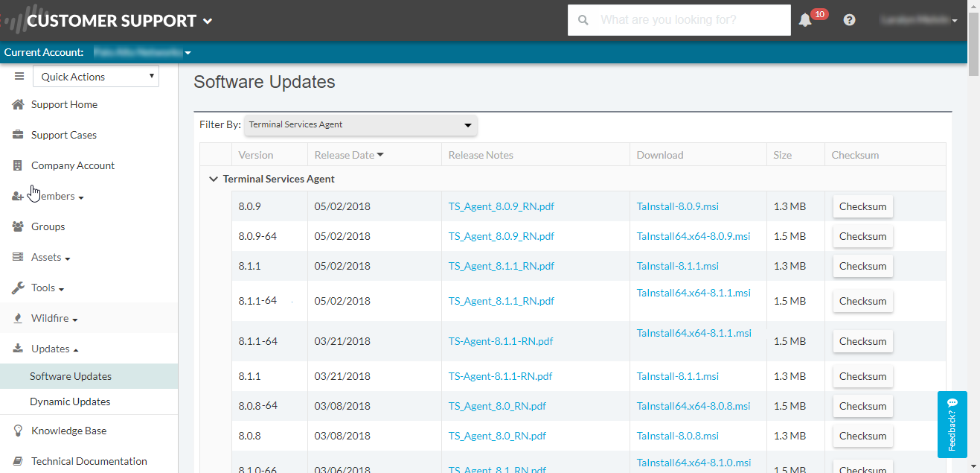Screen dimensions: 980x473
Task: Download TaInstall64.x64-8.0.9.msi
Action: point(694,236)
